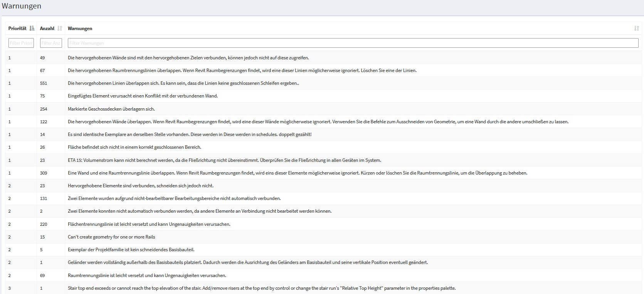Select the Filter Warnungen text input
The height and width of the screenshot is (294, 644).
(353, 43)
